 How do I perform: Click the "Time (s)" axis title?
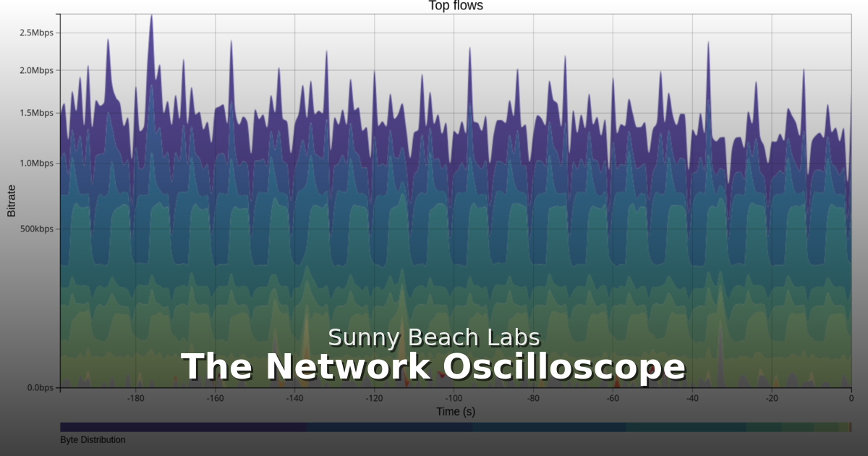click(x=456, y=412)
